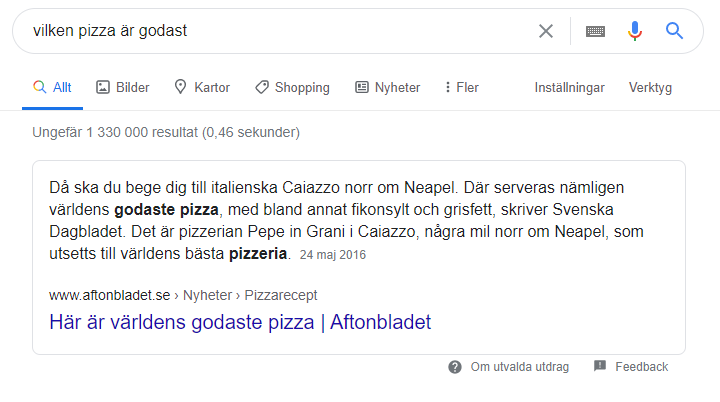
Task: Clear the search query with the X icon
Action: pos(546,31)
